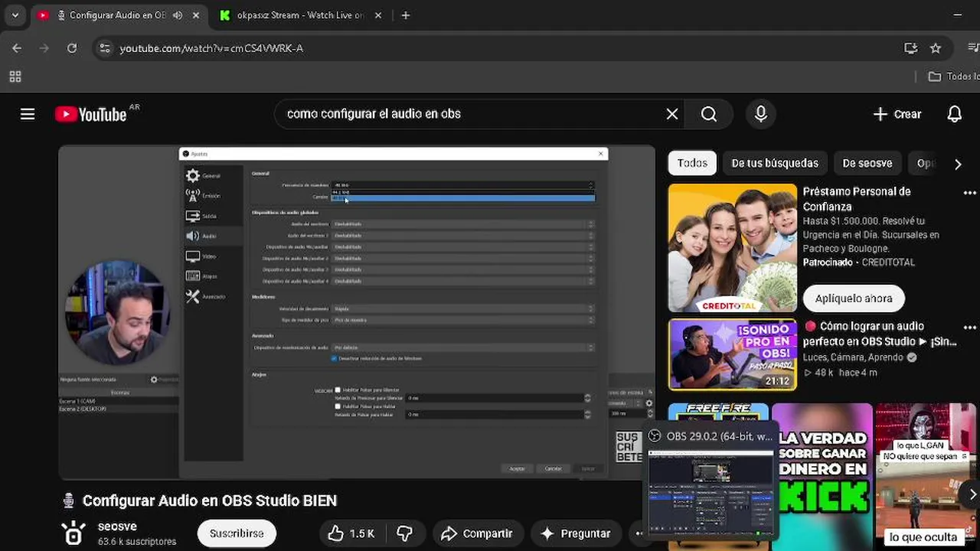980x551 pixels.
Task: Click the Patrocinado CREDITOTAL label
Action: pos(858,262)
